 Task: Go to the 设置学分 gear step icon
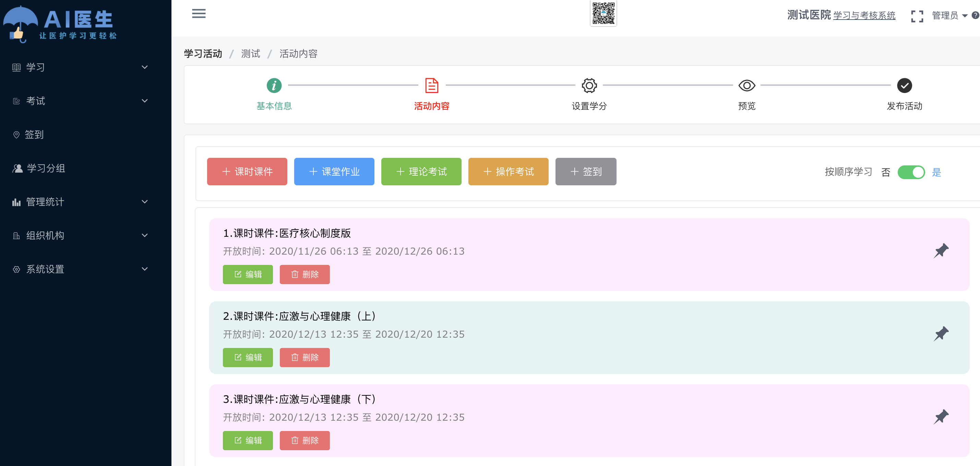(589, 86)
